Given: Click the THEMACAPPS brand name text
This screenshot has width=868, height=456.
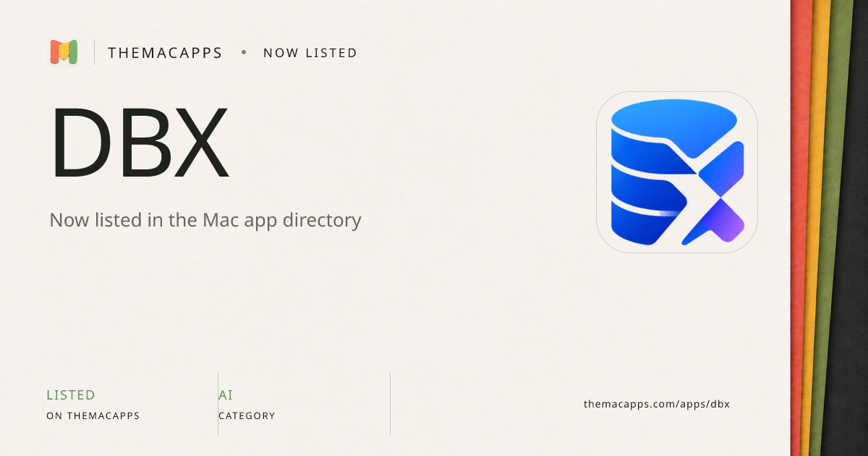Looking at the screenshot, I should [x=165, y=53].
